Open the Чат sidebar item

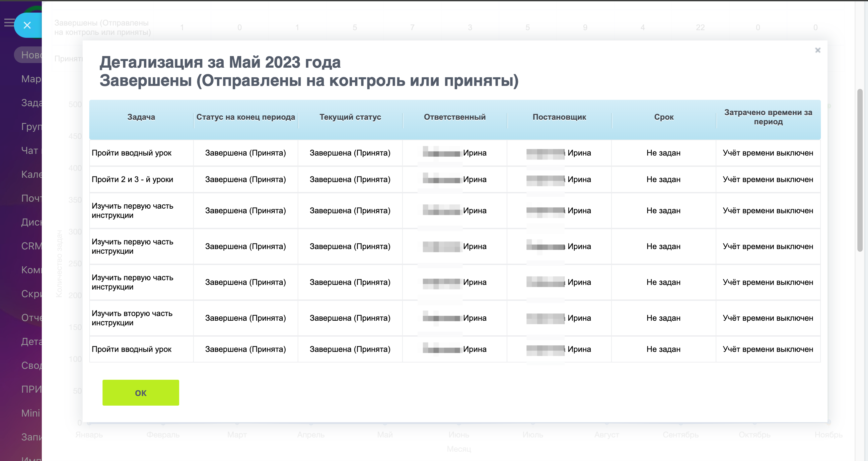pyautogui.click(x=30, y=151)
